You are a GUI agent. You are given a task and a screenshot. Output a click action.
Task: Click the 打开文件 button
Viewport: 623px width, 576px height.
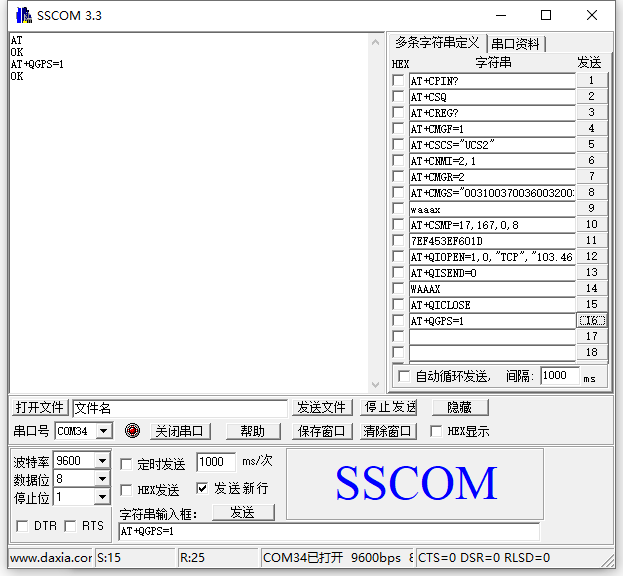click(x=39, y=408)
